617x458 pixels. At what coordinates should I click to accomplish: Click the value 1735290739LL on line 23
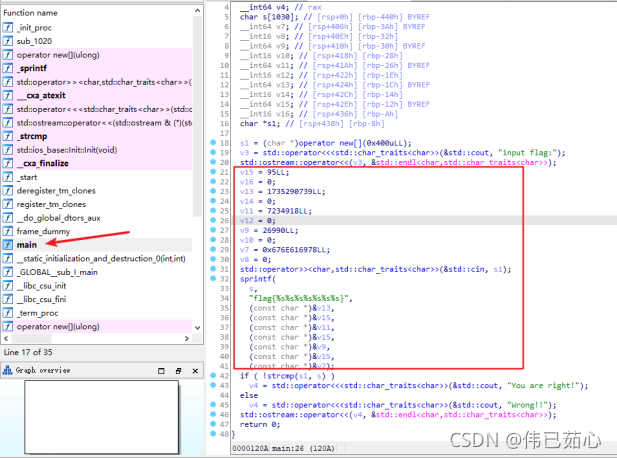pos(296,192)
